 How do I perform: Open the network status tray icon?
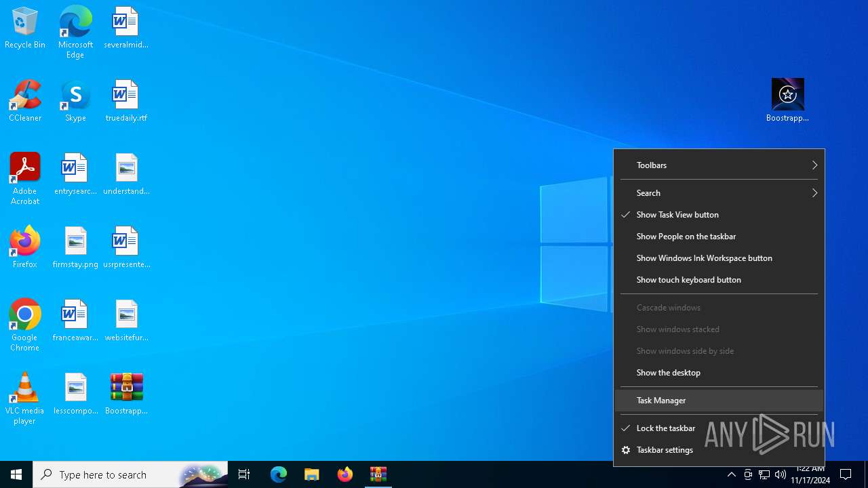tap(764, 474)
